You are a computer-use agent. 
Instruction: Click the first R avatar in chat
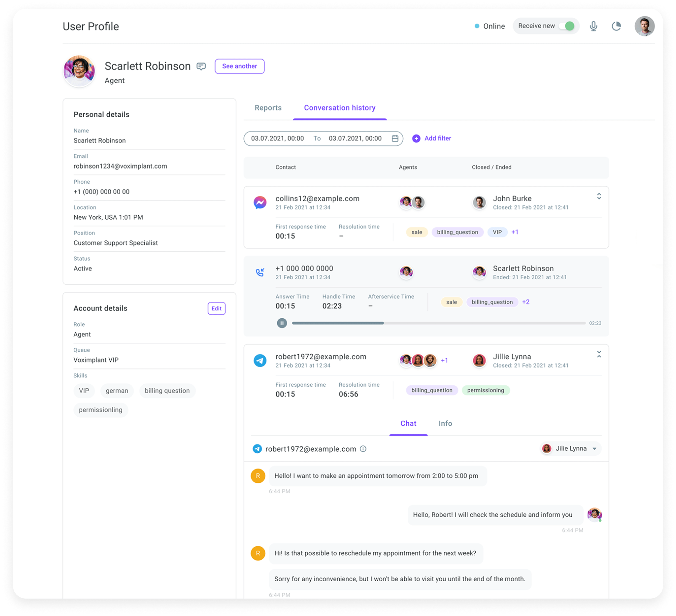(258, 476)
